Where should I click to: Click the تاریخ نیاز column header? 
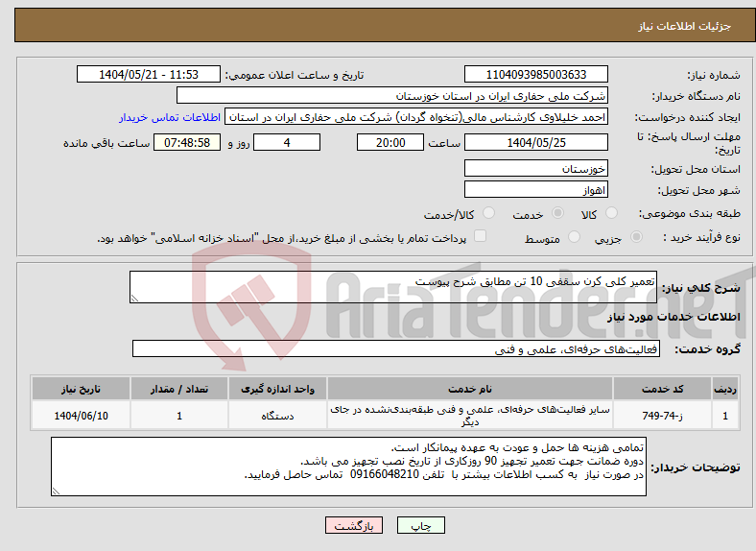pyautogui.click(x=81, y=389)
